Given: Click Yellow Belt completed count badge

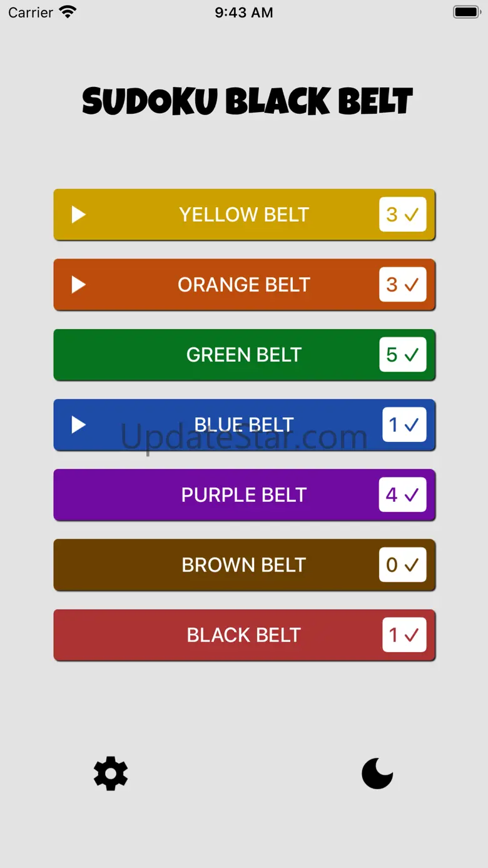Looking at the screenshot, I should click(402, 215).
